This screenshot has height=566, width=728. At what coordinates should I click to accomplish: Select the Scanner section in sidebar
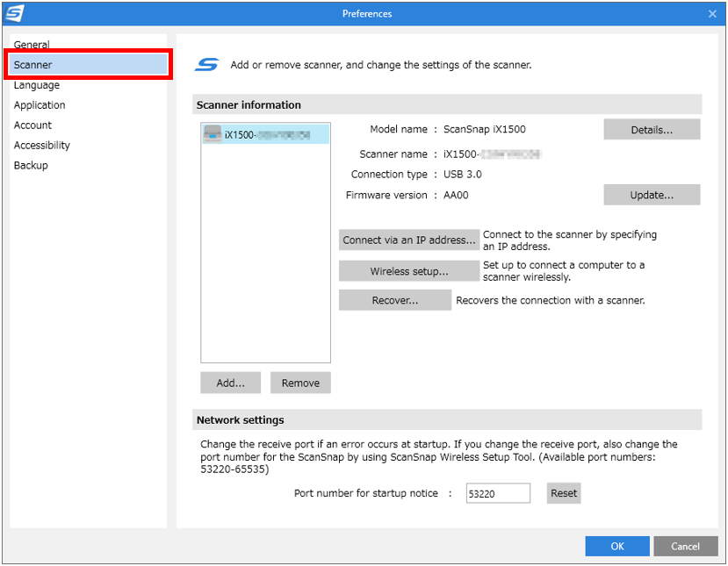pyautogui.click(x=88, y=64)
